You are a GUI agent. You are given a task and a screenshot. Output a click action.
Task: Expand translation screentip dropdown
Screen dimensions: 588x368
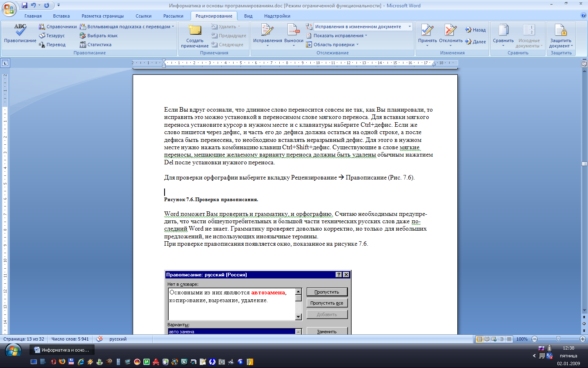pyautogui.click(x=173, y=27)
